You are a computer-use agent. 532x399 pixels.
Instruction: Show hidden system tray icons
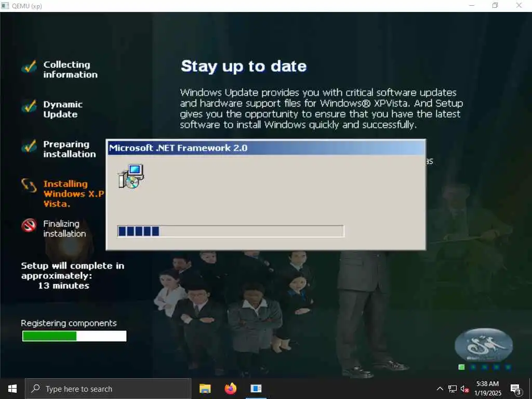pyautogui.click(x=440, y=389)
